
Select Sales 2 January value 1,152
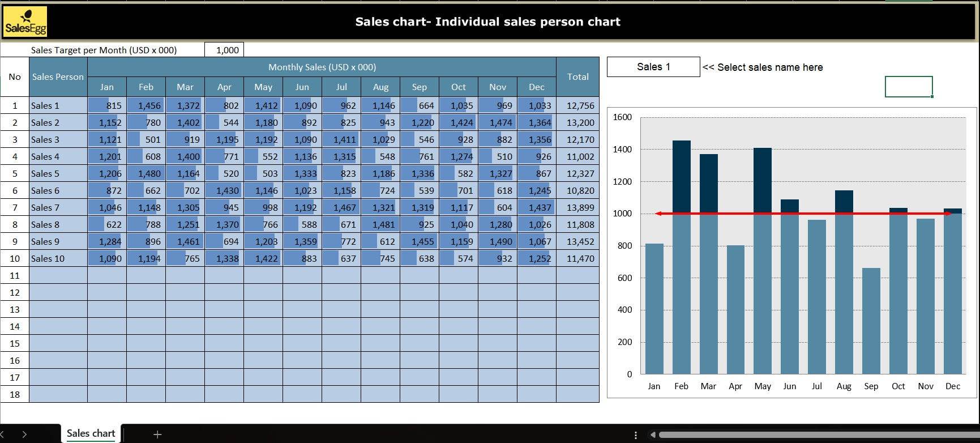[x=107, y=122]
